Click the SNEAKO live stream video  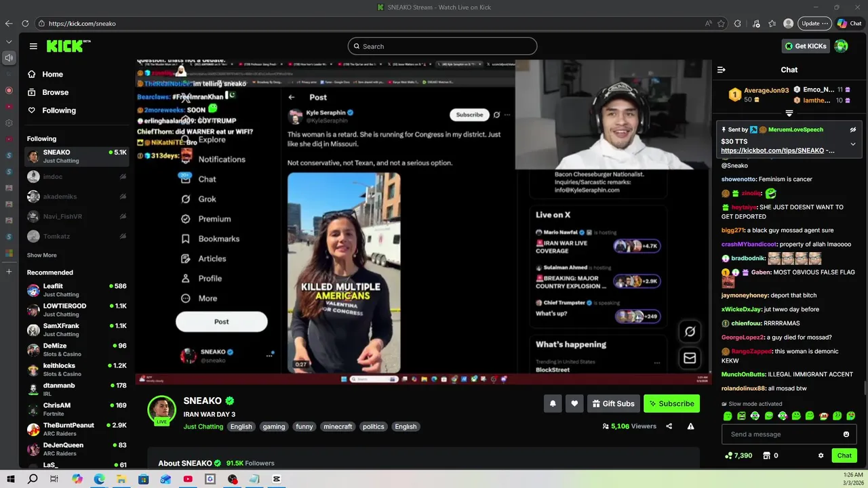[423, 222]
